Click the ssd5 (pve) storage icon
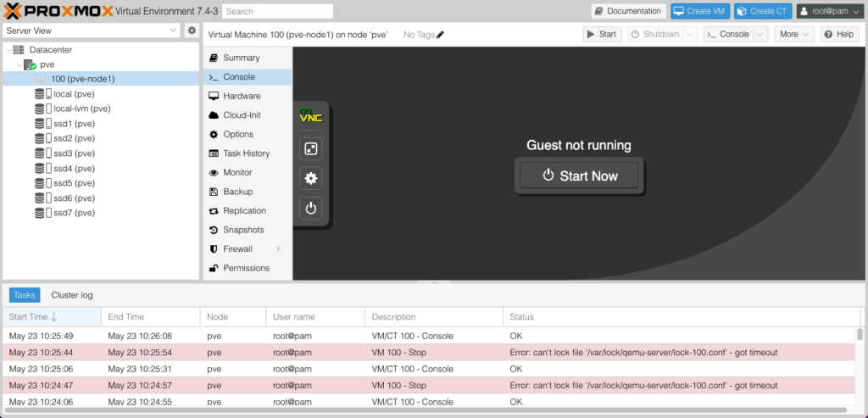The image size is (868, 418). click(42, 183)
